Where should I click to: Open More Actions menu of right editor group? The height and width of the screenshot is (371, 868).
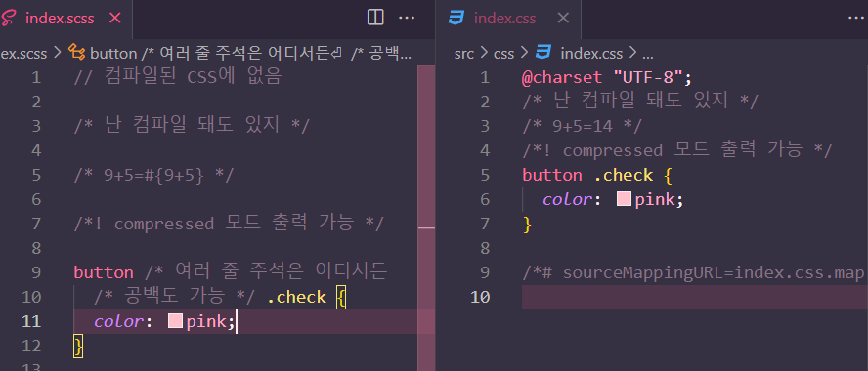pos(857,19)
